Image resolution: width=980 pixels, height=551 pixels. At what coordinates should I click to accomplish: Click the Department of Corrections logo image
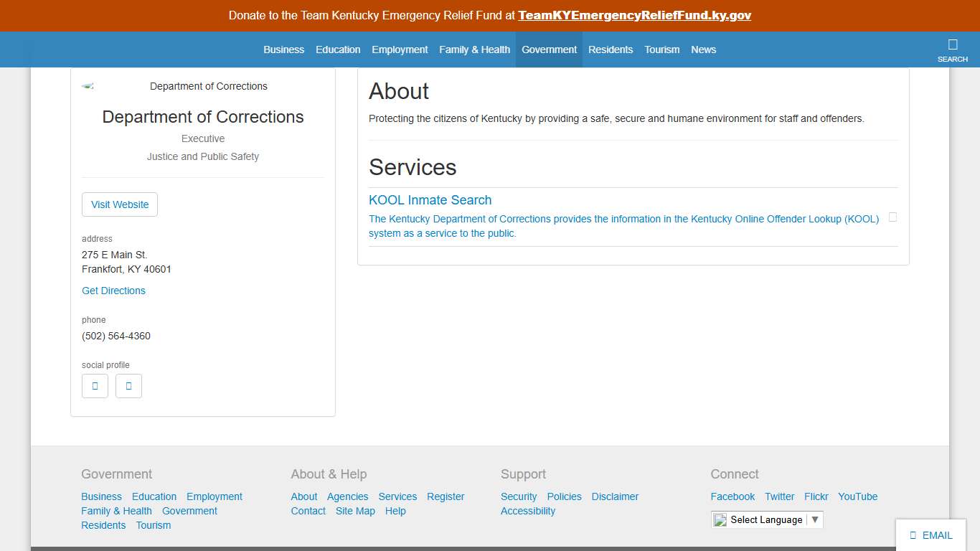click(x=88, y=85)
